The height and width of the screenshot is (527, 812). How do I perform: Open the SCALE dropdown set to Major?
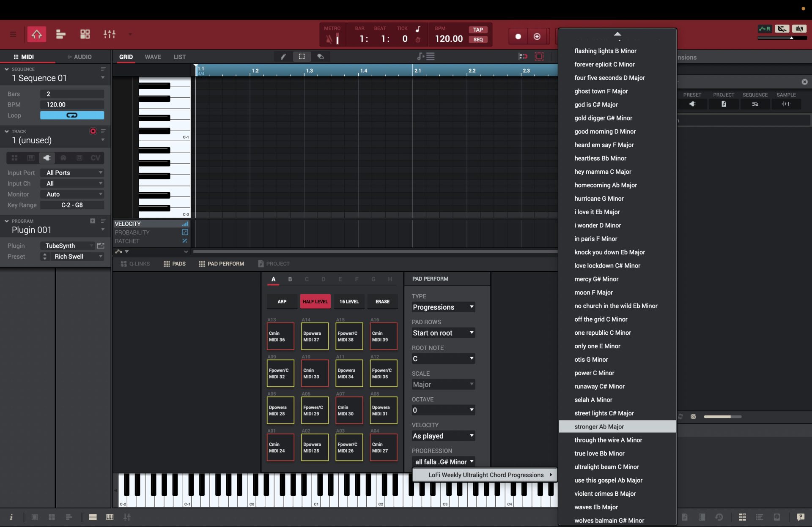point(443,384)
